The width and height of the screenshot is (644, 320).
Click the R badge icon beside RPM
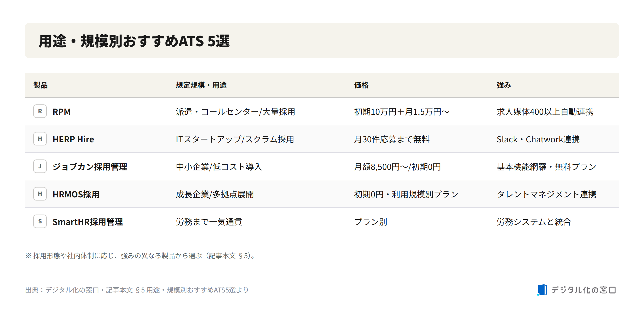pyautogui.click(x=40, y=111)
